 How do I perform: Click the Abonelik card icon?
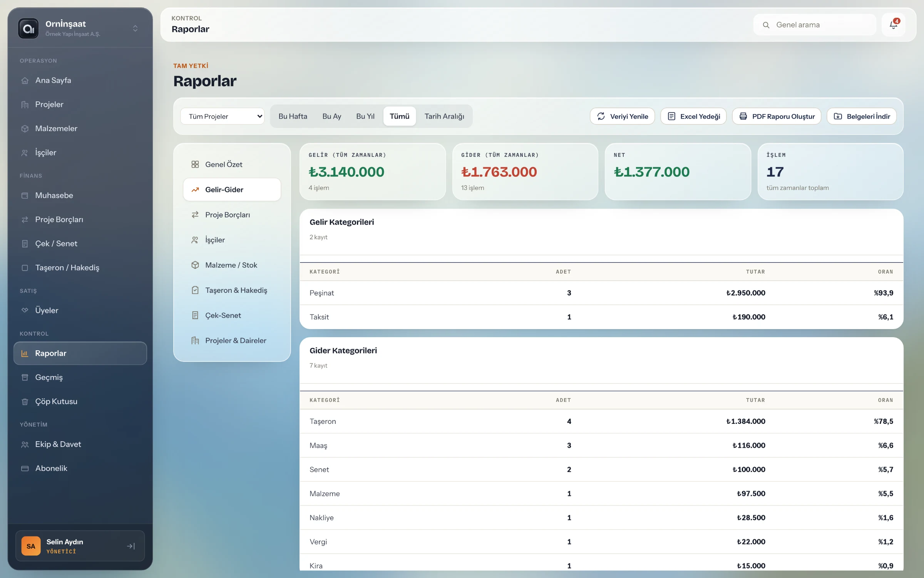point(25,469)
